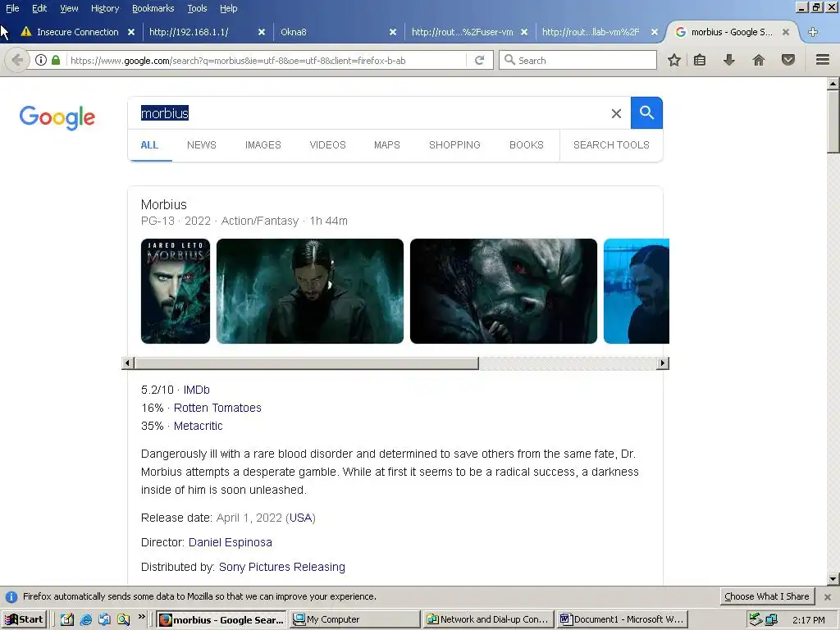Click the magnifier icon in Firefox search box

point(510,60)
